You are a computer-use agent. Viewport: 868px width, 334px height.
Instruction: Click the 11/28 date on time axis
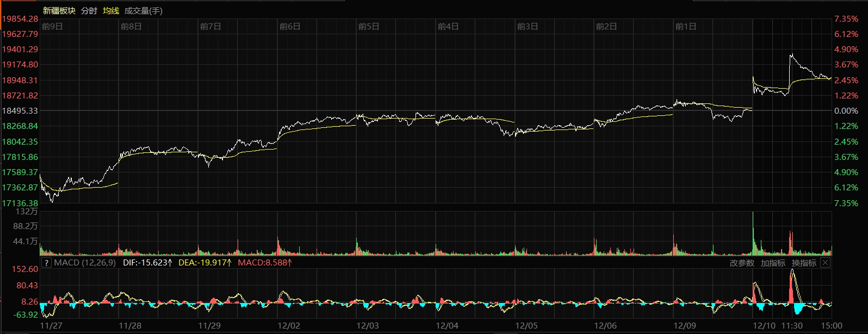(130, 326)
